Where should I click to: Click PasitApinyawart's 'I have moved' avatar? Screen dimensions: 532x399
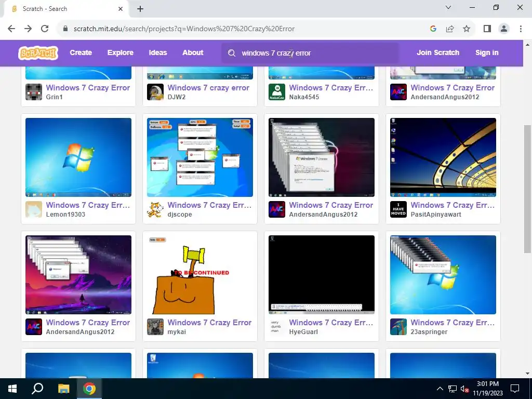pyautogui.click(x=398, y=209)
